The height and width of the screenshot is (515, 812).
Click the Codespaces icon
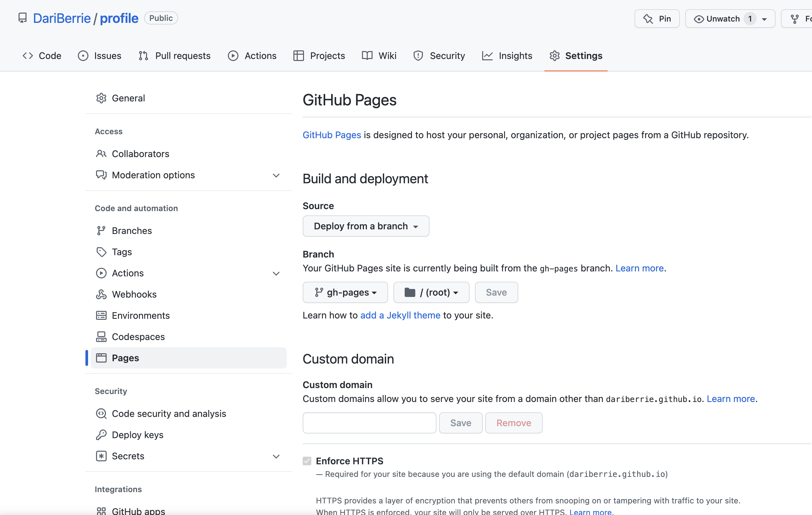pos(101,337)
